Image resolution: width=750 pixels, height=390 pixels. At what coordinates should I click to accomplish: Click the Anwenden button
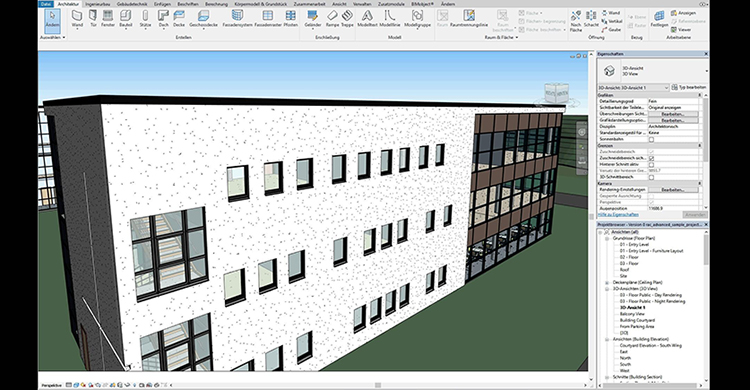pyautogui.click(x=695, y=215)
